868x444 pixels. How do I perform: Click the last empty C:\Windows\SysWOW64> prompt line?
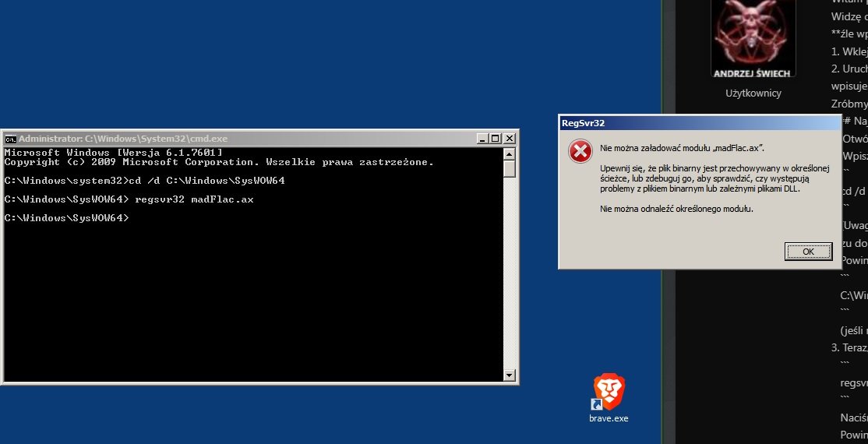point(67,218)
